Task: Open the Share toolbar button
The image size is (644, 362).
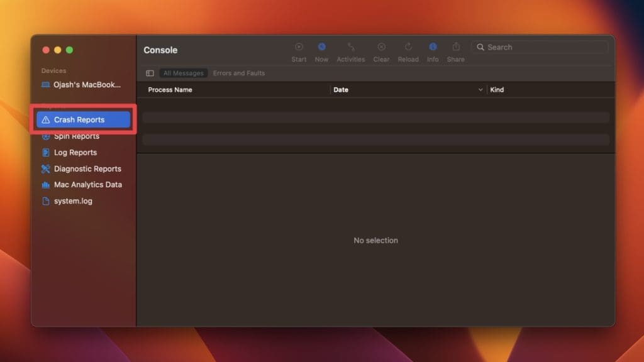Action: click(x=456, y=47)
